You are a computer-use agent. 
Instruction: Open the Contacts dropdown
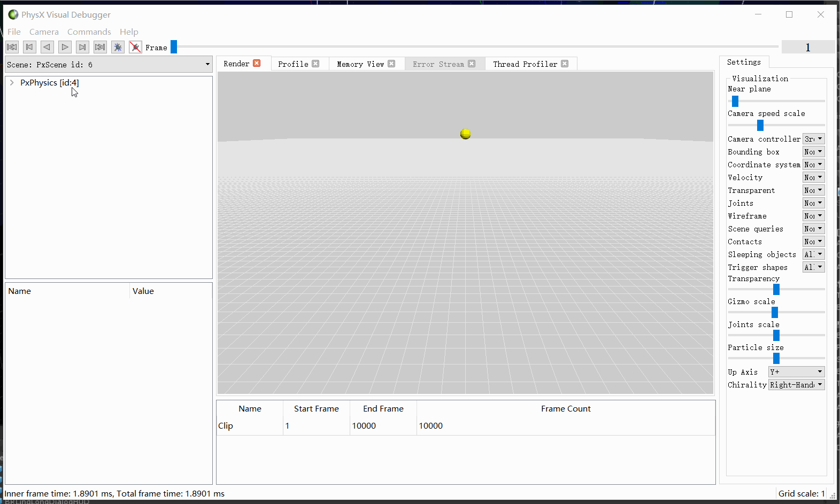click(813, 242)
